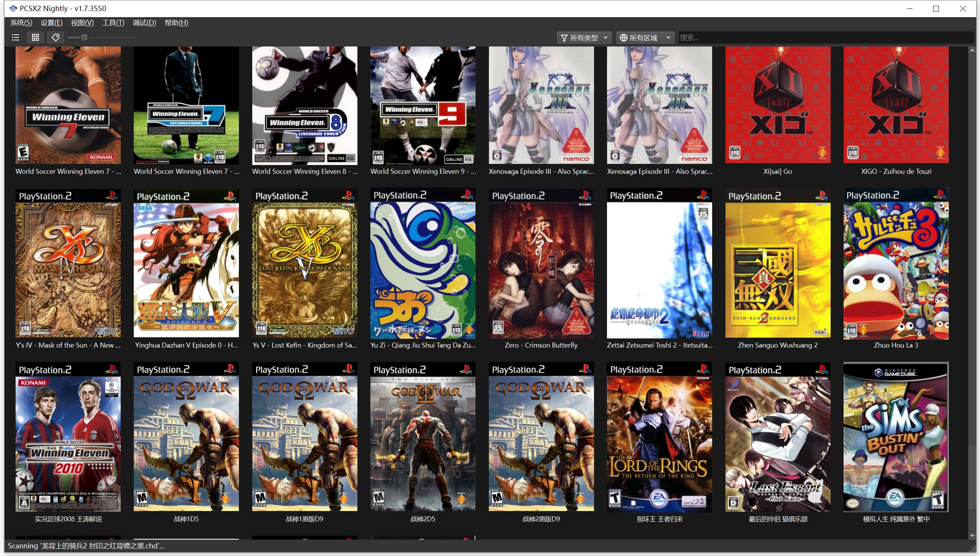Click the '战神2D5' title label
Viewport: 980px width, 556px height.
click(423, 519)
